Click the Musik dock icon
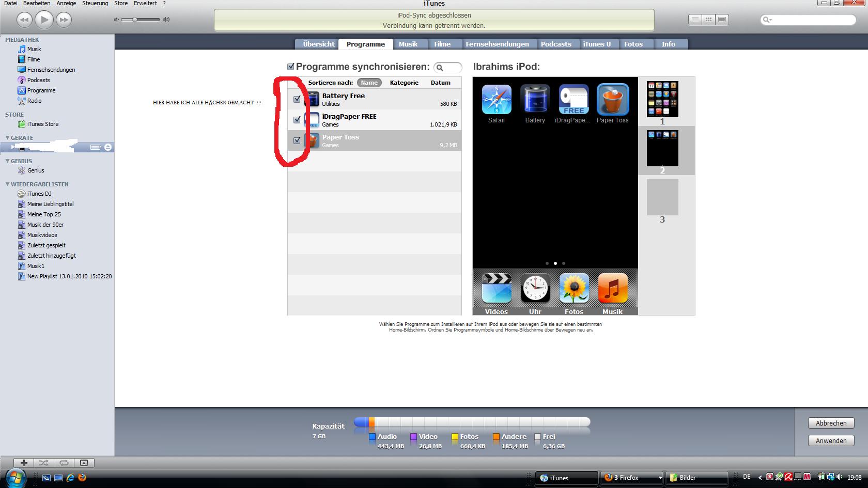 click(x=613, y=288)
